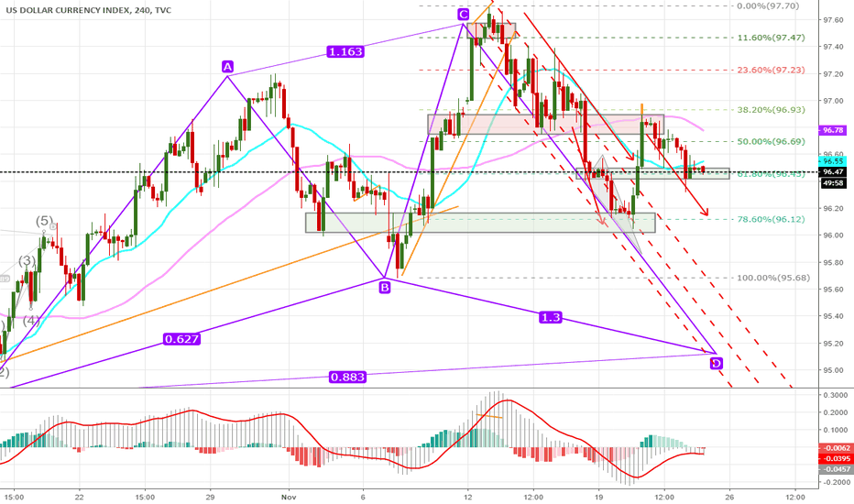
Task: Click the 97.40 price axis label
Action: [x=833, y=47]
